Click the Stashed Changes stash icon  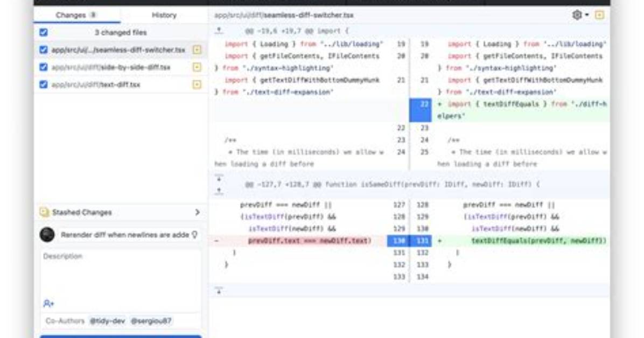point(44,212)
